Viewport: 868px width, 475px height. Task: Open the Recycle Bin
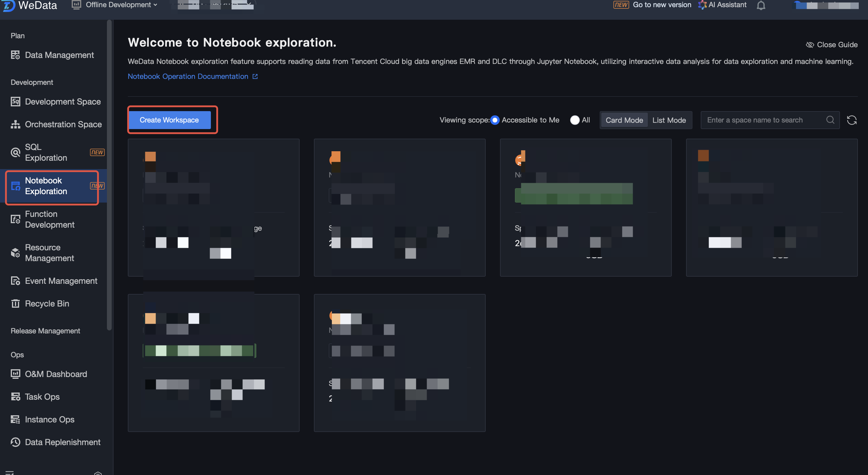coord(47,304)
